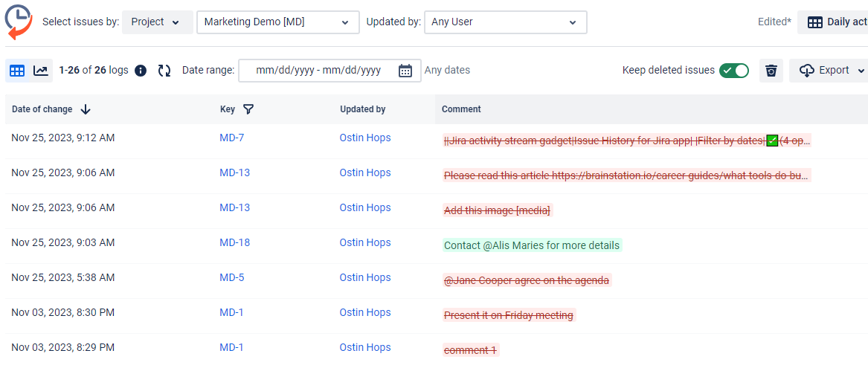Click the '1-26 of 26 logs' counter
The image size is (868, 368).
coord(94,71)
